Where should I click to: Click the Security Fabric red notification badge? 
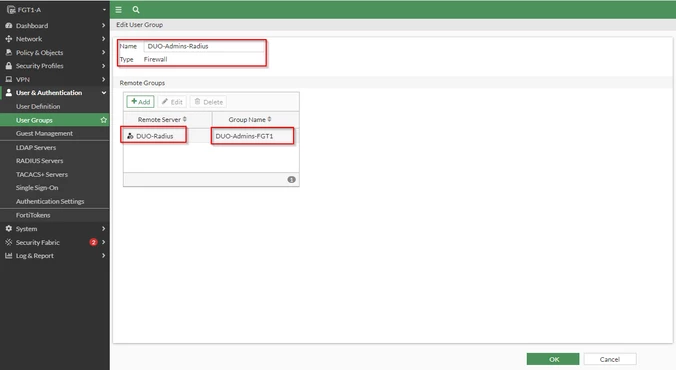pos(93,242)
